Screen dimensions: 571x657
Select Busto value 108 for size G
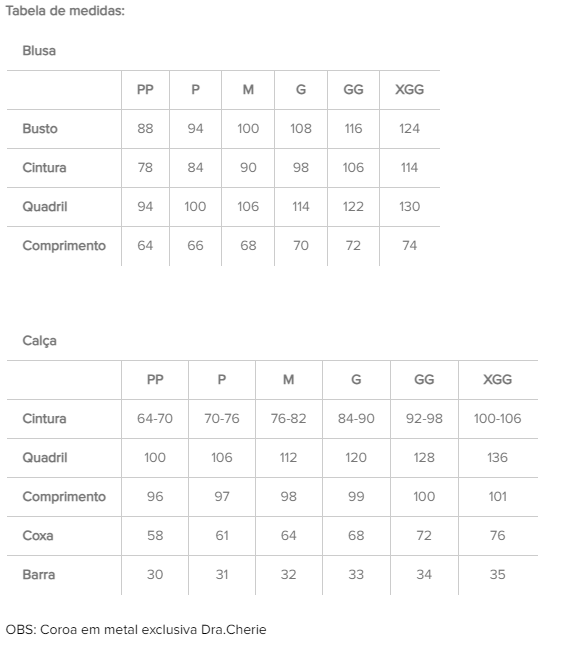[x=301, y=129]
